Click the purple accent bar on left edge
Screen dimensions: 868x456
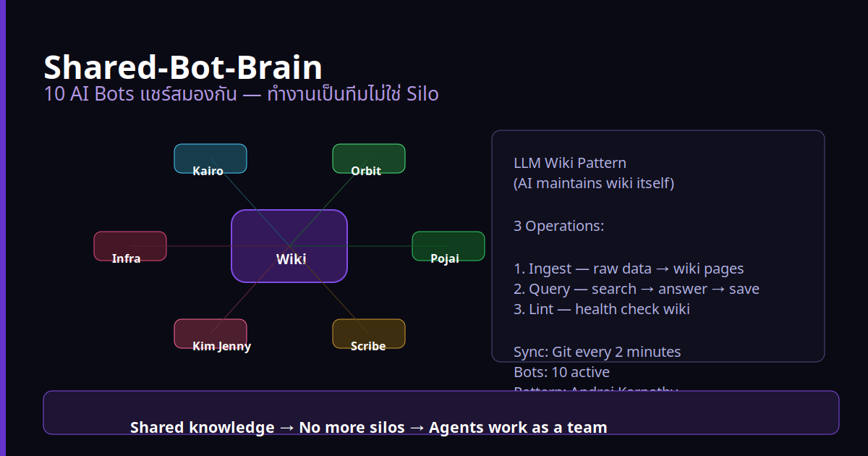pos(2,228)
